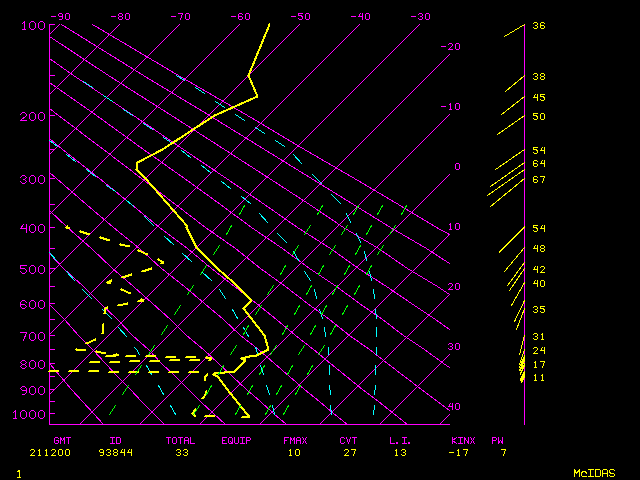This screenshot has width=640, height=480.
Task: Select the wind speed value 11
Action: coord(538,378)
